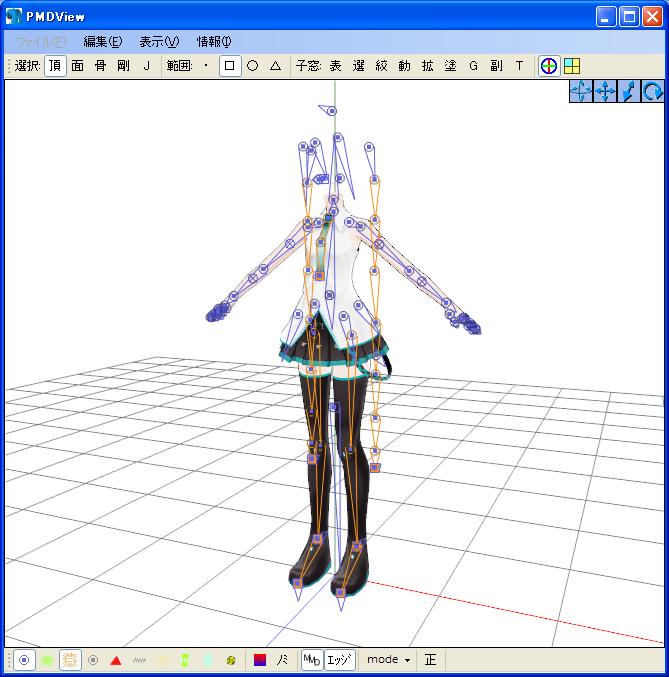Screen dimensions: 669x677
Task: Click the omnidirectional camera move icon in viewport
Action: [581, 92]
